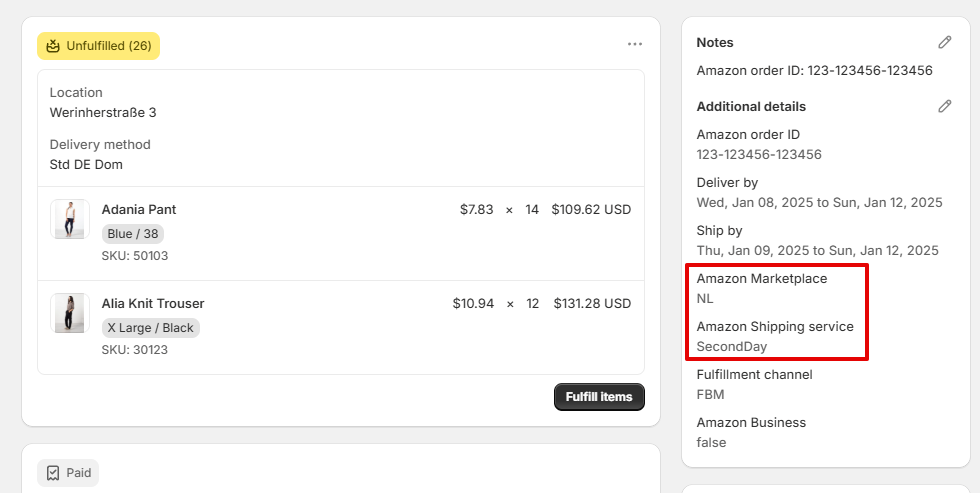Image resolution: width=980 pixels, height=493 pixels.
Task: Click the SecondDay shipping service value
Action: (x=732, y=347)
